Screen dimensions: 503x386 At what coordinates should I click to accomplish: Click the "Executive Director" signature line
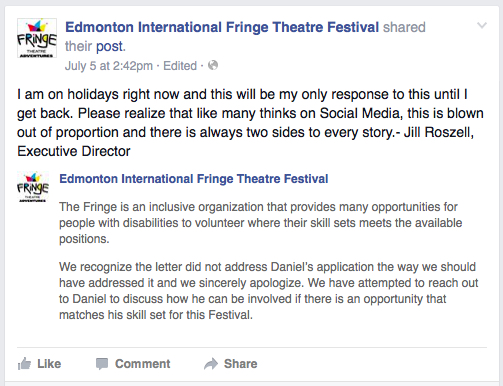tap(74, 151)
